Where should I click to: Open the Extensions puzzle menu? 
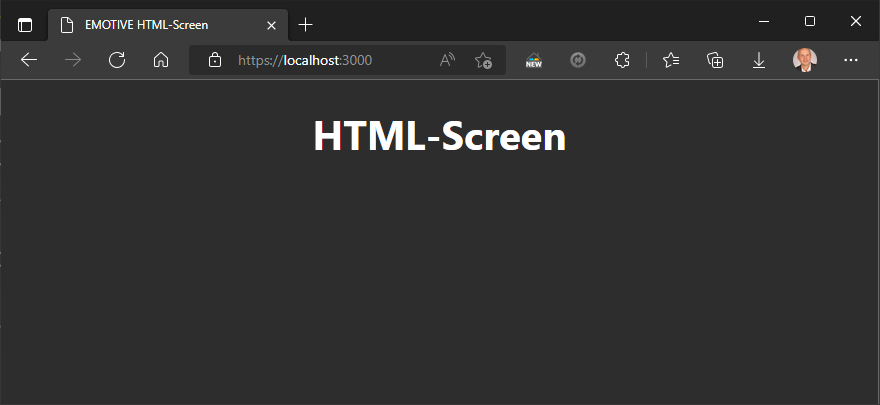tap(622, 60)
